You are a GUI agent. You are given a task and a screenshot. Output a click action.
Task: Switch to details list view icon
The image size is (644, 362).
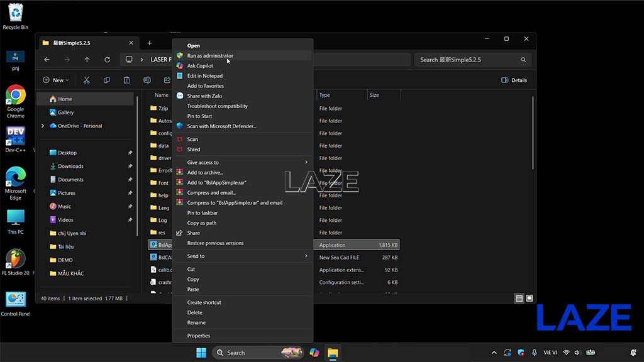point(519,299)
